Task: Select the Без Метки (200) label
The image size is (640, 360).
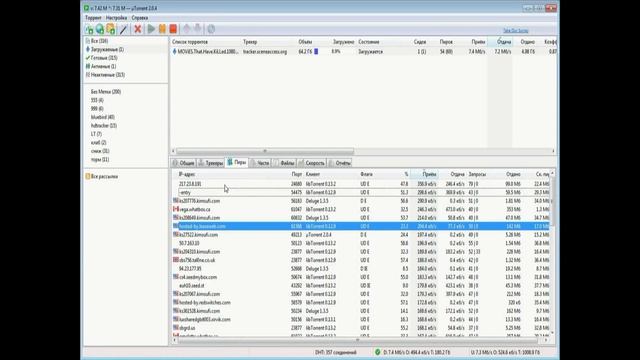Action: click(x=106, y=92)
